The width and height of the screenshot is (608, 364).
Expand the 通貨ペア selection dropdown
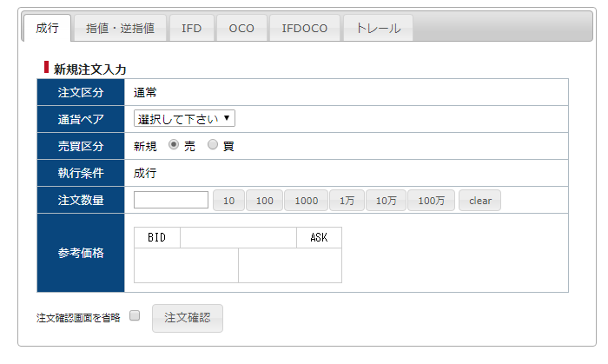(x=184, y=119)
